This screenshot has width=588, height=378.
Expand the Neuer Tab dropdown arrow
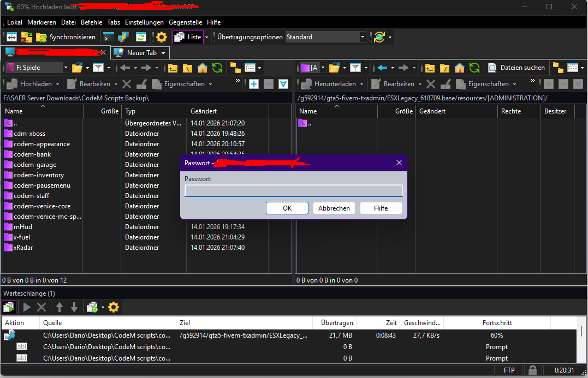[x=163, y=53]
